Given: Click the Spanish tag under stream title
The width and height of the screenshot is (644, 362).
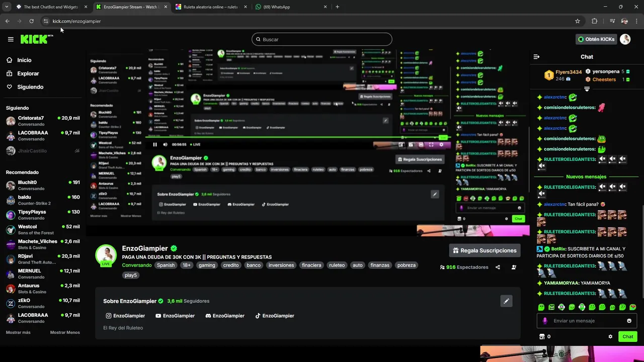Looking at the screenshot, I should tap(166, 265).
